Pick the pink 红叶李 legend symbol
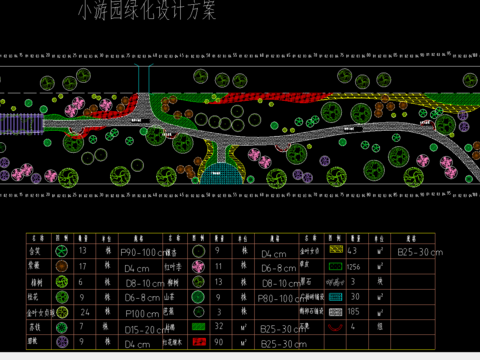The image size is (480, 360). click(x=198, y=266)
